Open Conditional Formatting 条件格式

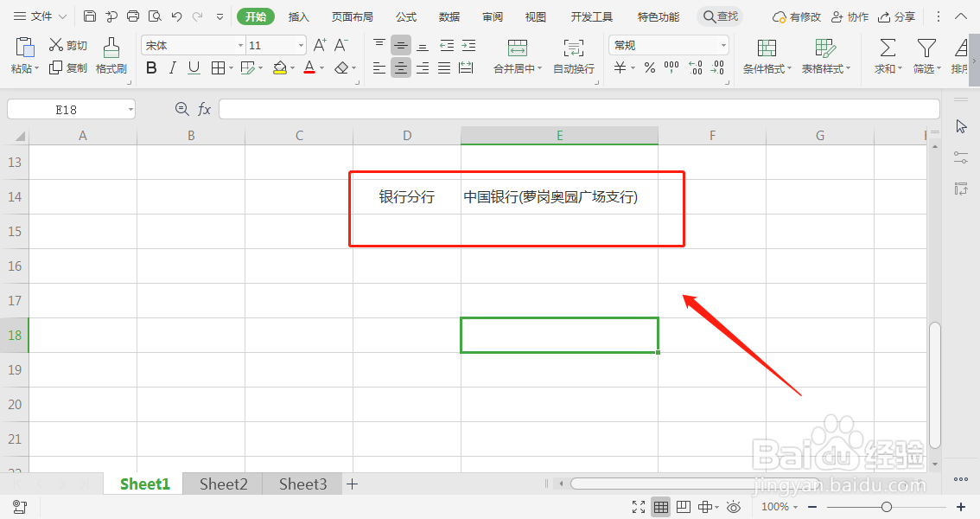pos(767,55)
